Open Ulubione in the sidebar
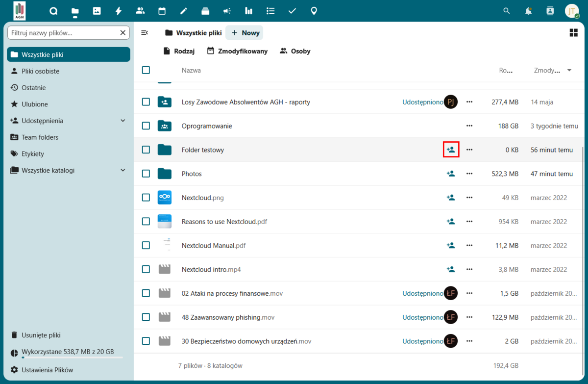The height and width of the screenshot is (384, 588). (34, 104)
